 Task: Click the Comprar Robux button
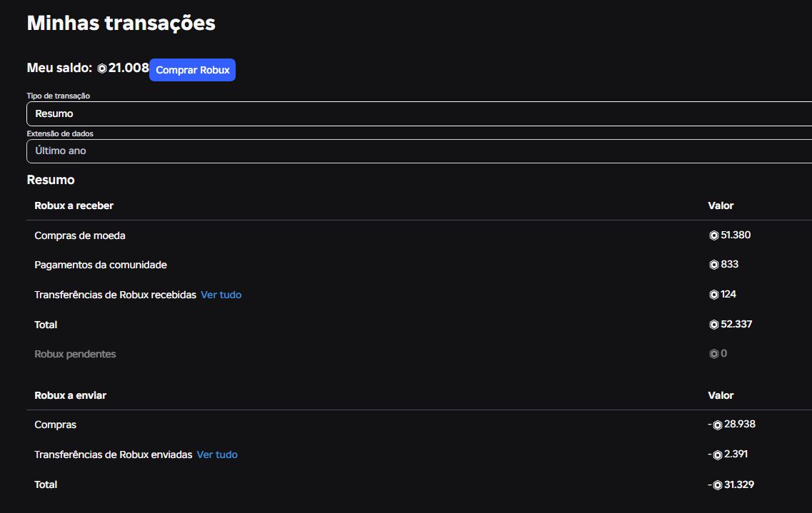pyautogui.click(x=192, y=70)
